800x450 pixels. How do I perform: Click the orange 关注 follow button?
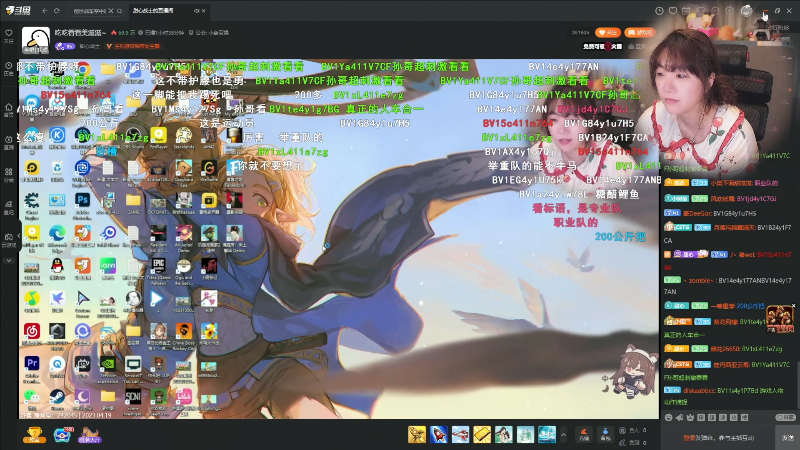(608, 33)
